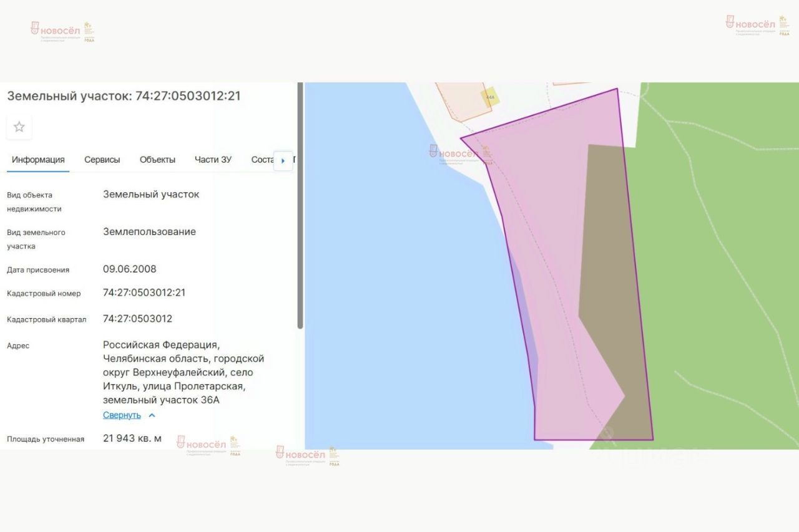The height and width of the screenshot is (532, 799).
Task: Click the cadastral quarter value 74:27:0503012
Action: coord(137,319)
